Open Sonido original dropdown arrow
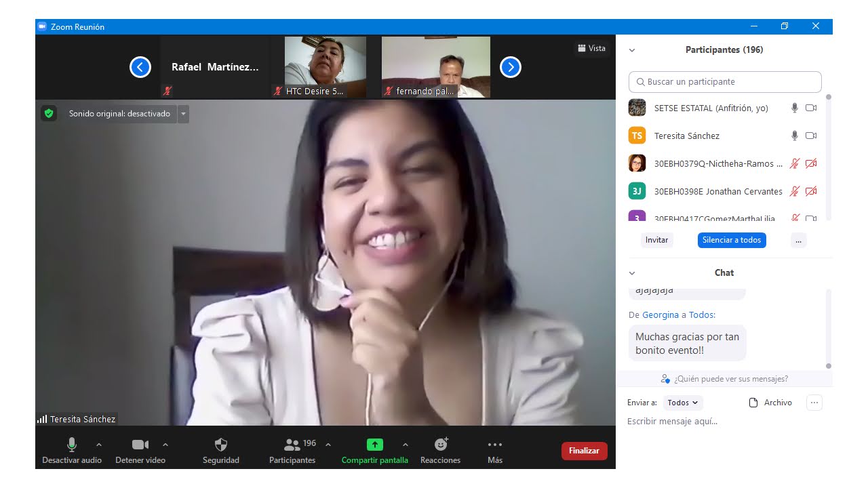Screen dimensions: 868x488 click(183, 114)
